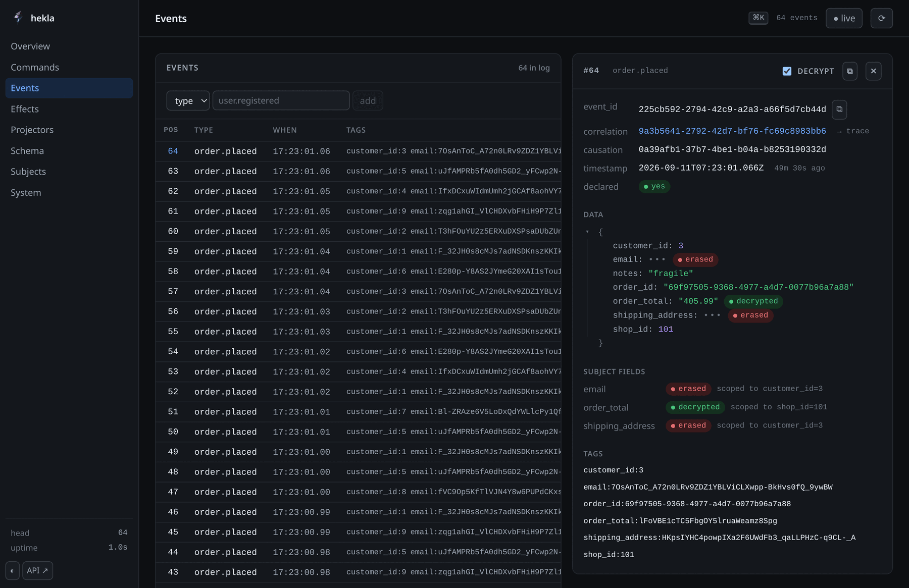Click the WHEN column header
This screenshot has width=909, height=588.
tap(285, 130)
